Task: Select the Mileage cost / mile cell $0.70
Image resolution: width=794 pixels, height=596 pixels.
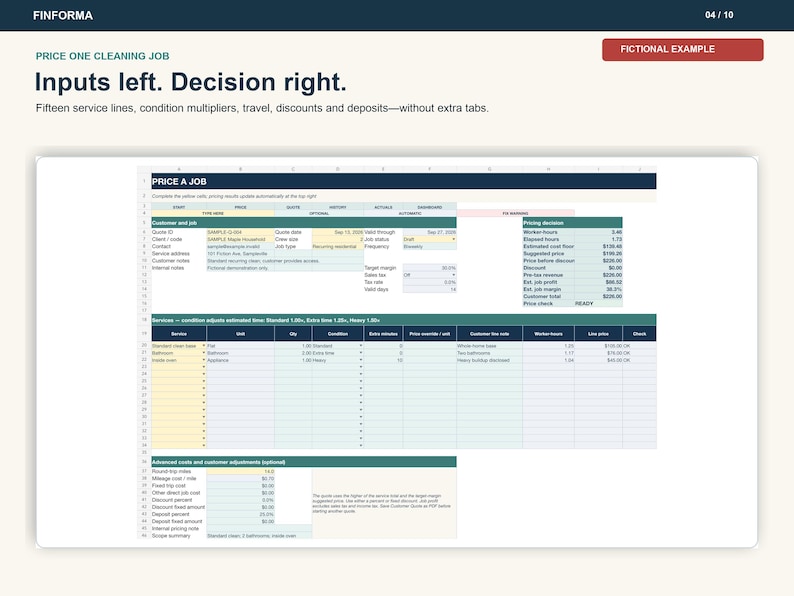Action: coord(241,478)
